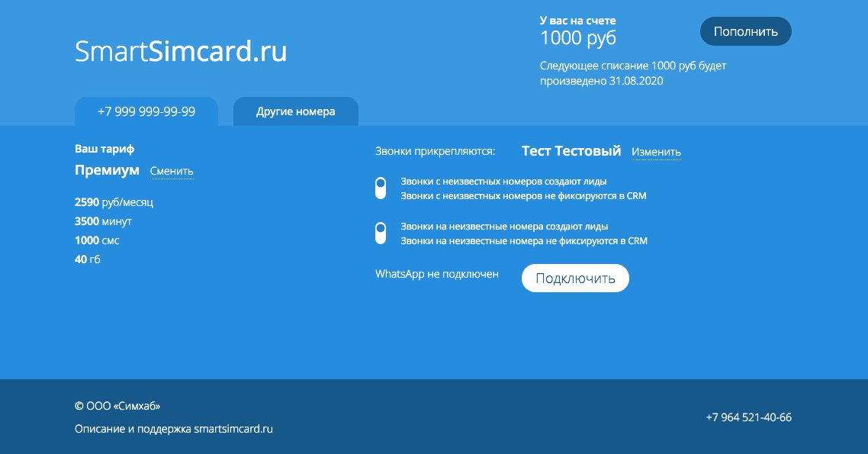Click the 2590 руб/месяц price line
Viewport: 868px width, 454px height.
pos(114,202)
